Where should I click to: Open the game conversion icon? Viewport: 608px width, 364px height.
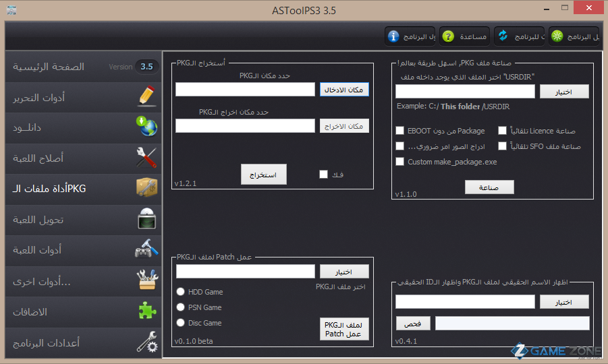click(x=146, y=220)
